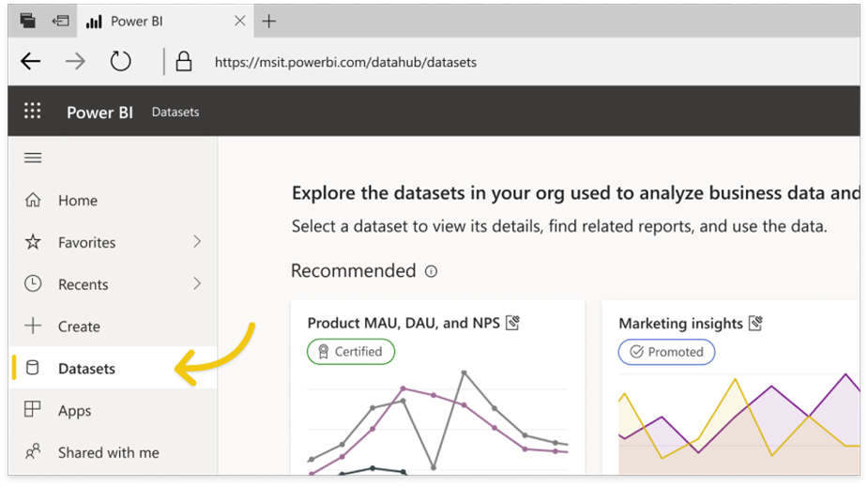Image resolution: width=868 pixels, height=486 pixels.
Task: Open the app launcher waffle icon
Action: coord(32,111)
